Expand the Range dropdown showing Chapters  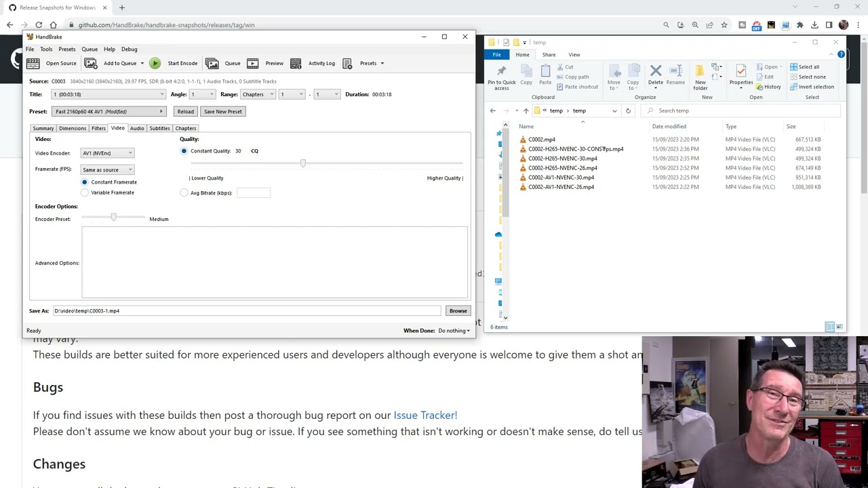coord(258,94)
